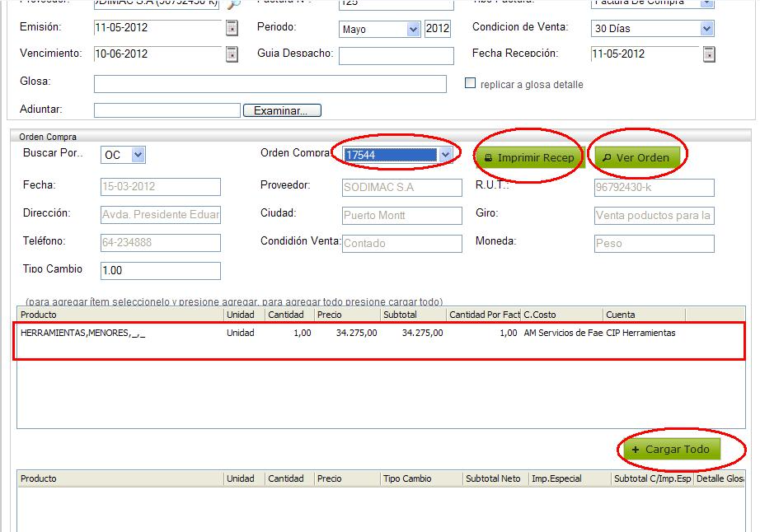Click the supplier search magnifier icon
This screenshot has width=760, height=532.
pyautogui.click(x=233, y=4)
